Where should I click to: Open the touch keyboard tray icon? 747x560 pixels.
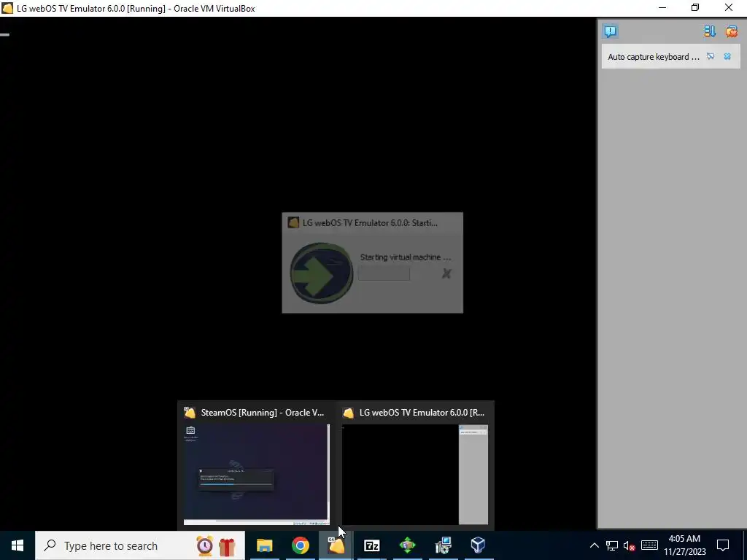coord(649,545)
